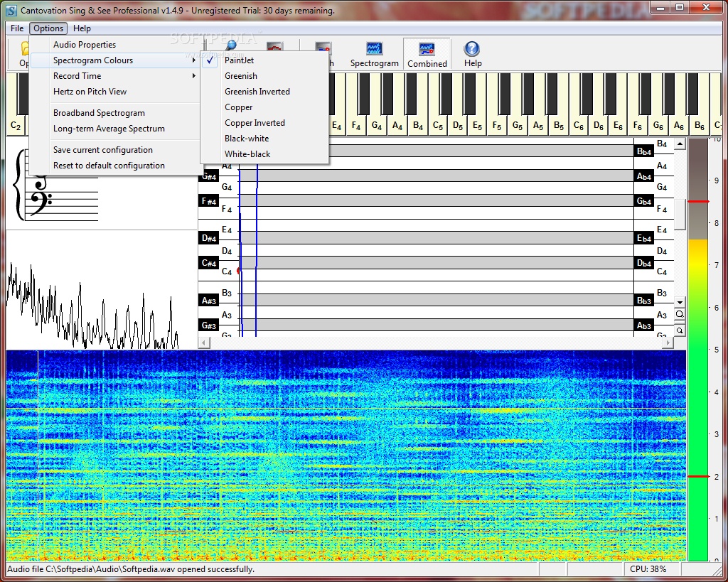
Task: Toggle Broadband Spectrogram option
Action: (116, 113)
